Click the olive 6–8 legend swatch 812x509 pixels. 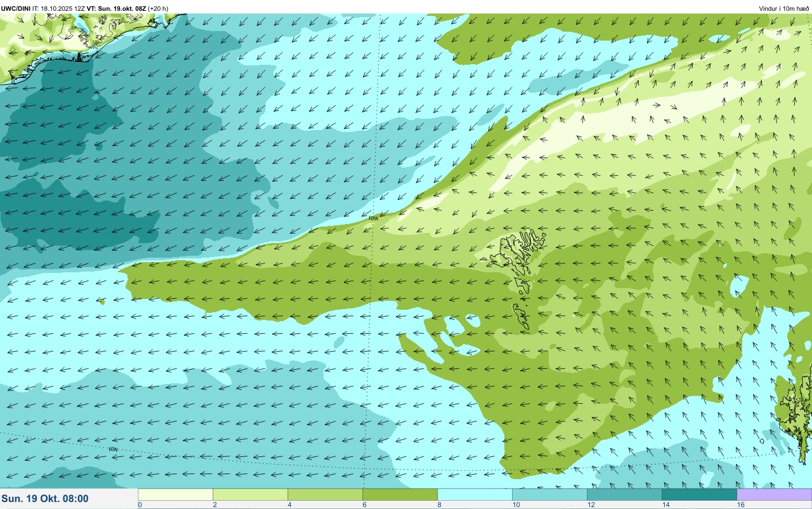coord(400,494)
